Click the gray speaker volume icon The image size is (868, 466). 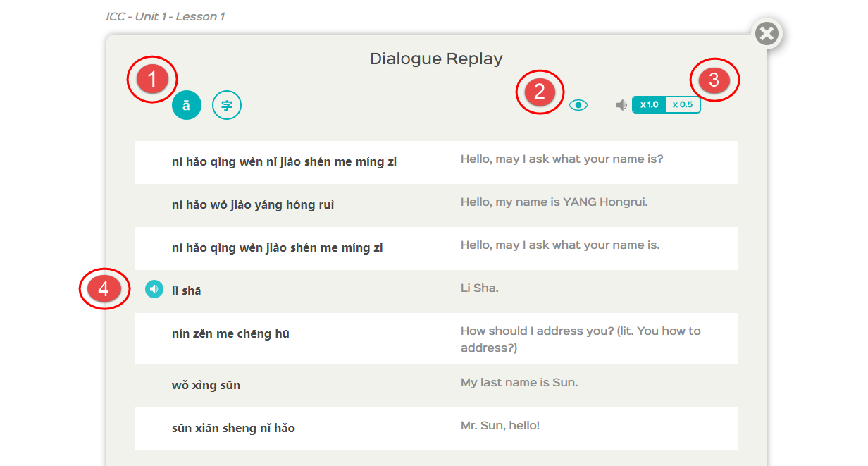click(621, 105)
